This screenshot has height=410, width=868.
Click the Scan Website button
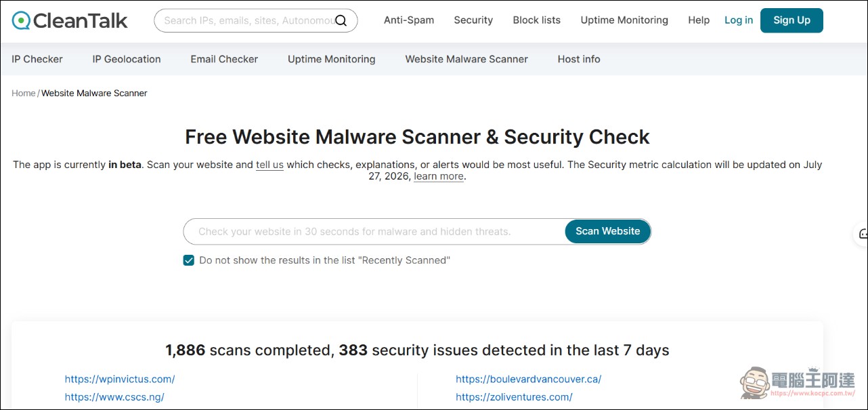[x=608, y=231]
